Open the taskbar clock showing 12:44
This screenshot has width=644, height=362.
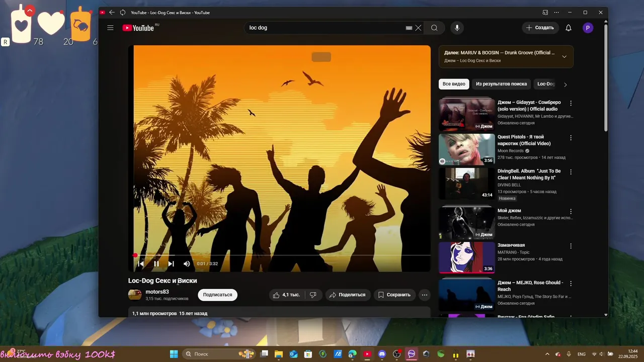tap(629, 354)
